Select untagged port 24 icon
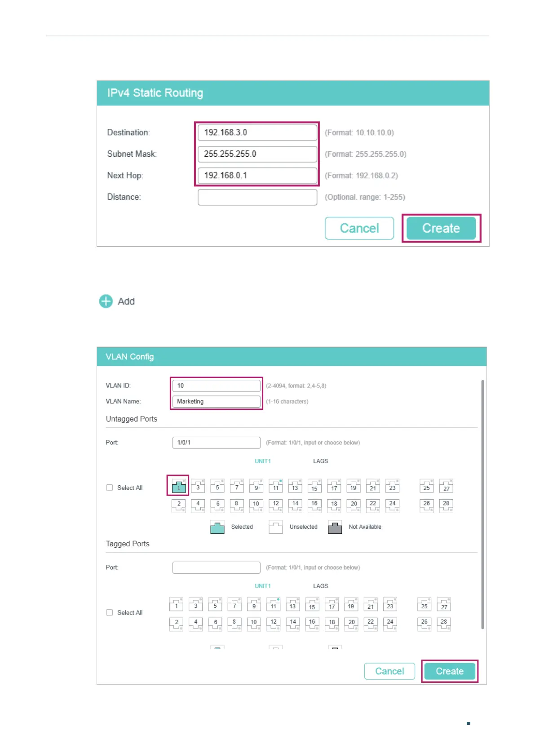 (392, 505)
